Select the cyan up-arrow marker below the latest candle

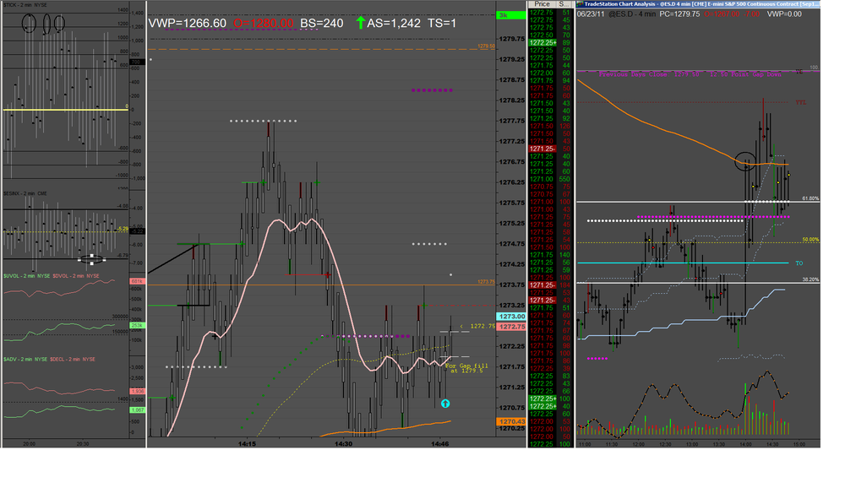click(x=445, y=404)
